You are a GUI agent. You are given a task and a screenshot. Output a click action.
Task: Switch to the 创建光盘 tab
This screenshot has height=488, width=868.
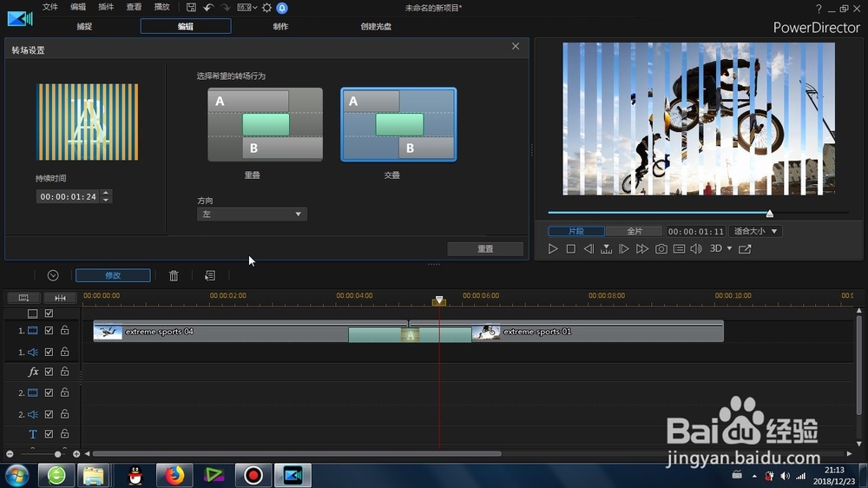pyautogui.click(x=376, y=26)
